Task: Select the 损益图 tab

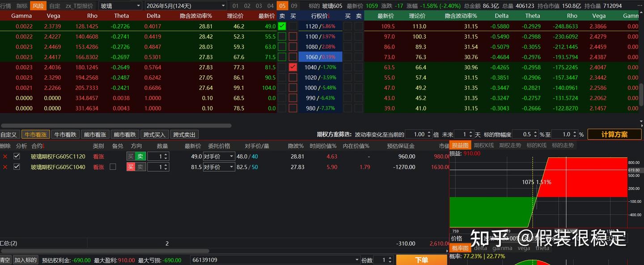Action: point(460,145)
